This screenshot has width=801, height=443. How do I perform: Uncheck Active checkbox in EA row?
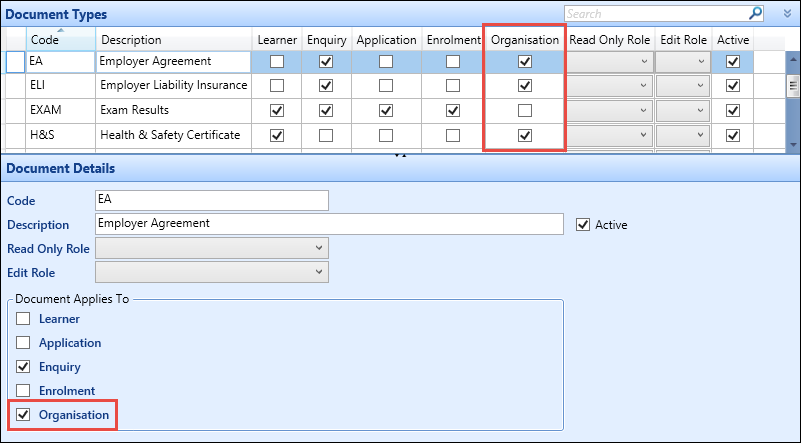733,62
